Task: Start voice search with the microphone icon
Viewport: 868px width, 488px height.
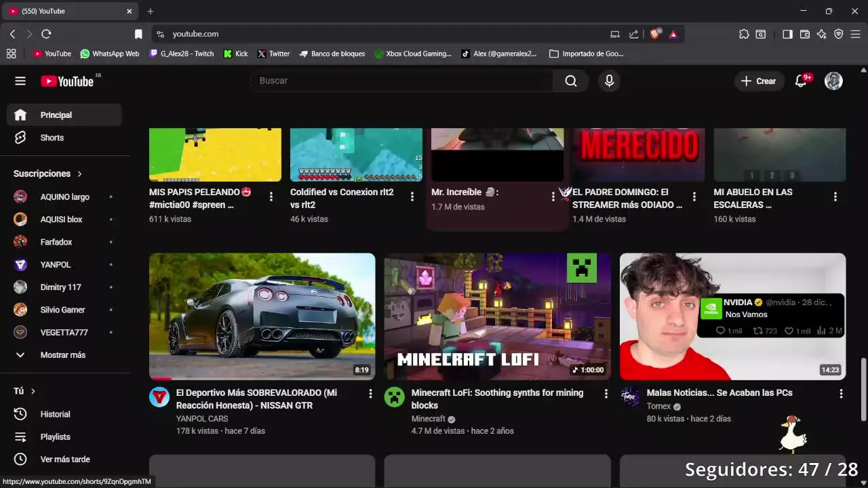Action: 609,81
